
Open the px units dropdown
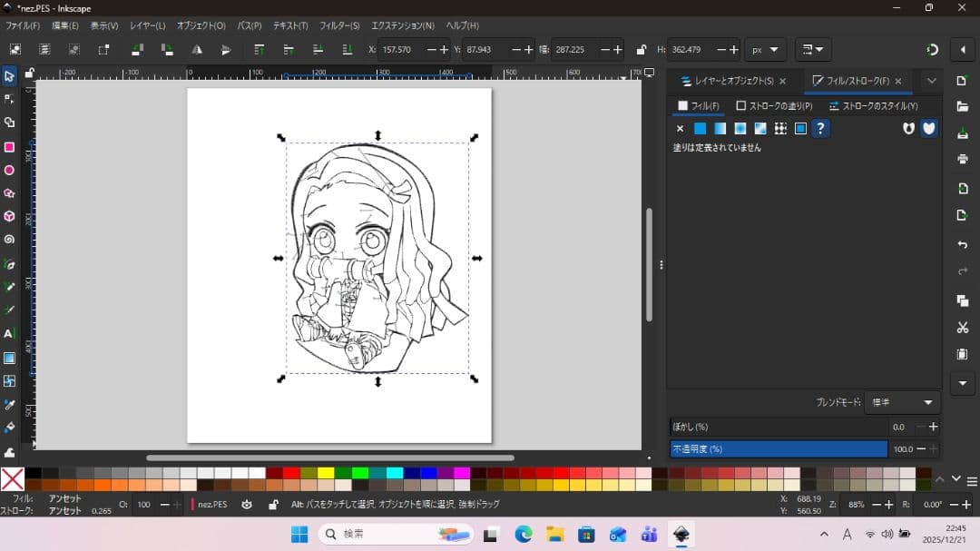point(766,50)
